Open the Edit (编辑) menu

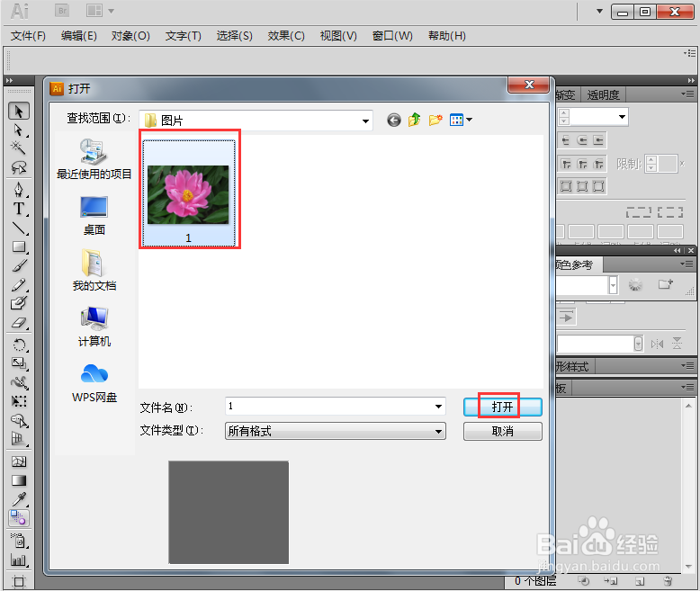(79, 36)
